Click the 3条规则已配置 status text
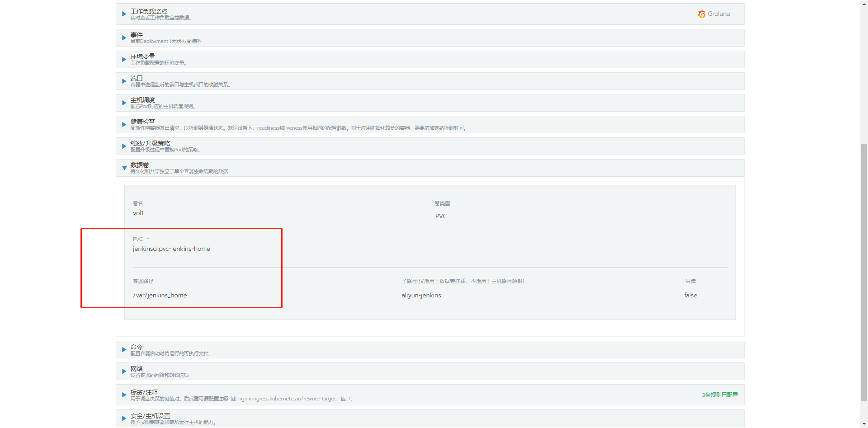 tap(720, 395)
